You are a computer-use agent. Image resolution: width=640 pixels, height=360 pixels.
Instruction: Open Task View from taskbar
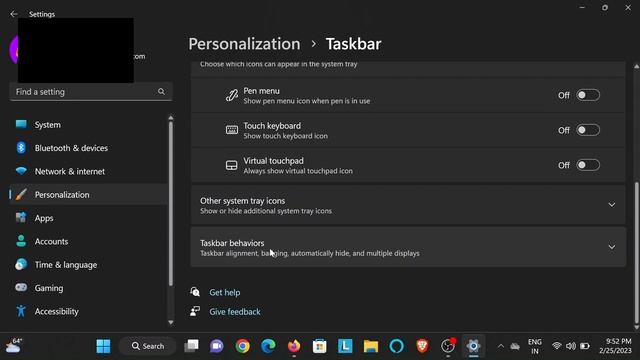tap(191, 346)
